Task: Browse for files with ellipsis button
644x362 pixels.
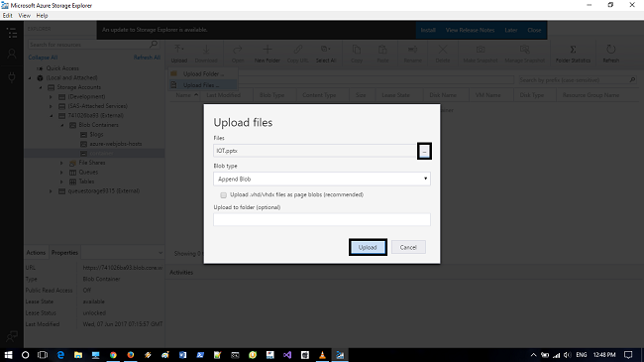Action: 424,151
